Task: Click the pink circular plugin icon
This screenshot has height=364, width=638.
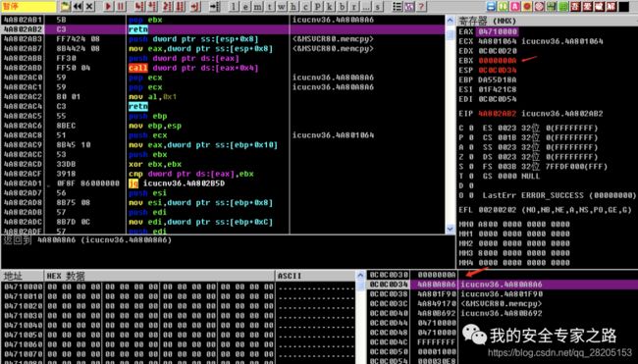Action: [x=540, y=6]
